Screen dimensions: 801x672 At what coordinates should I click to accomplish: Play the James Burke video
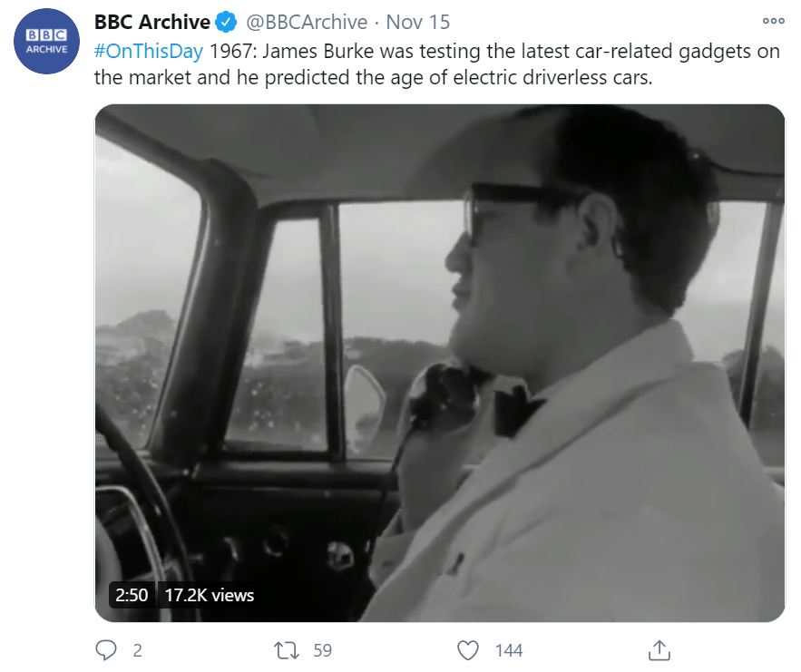(440, 363)
